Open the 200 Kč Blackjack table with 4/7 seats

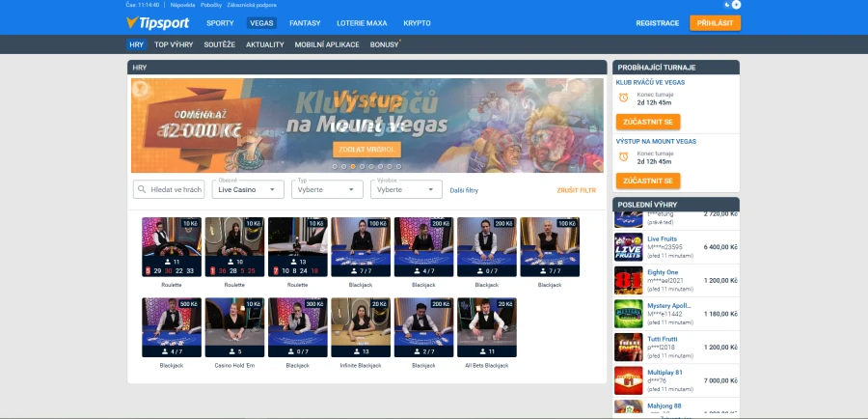[x=423, y=247]
